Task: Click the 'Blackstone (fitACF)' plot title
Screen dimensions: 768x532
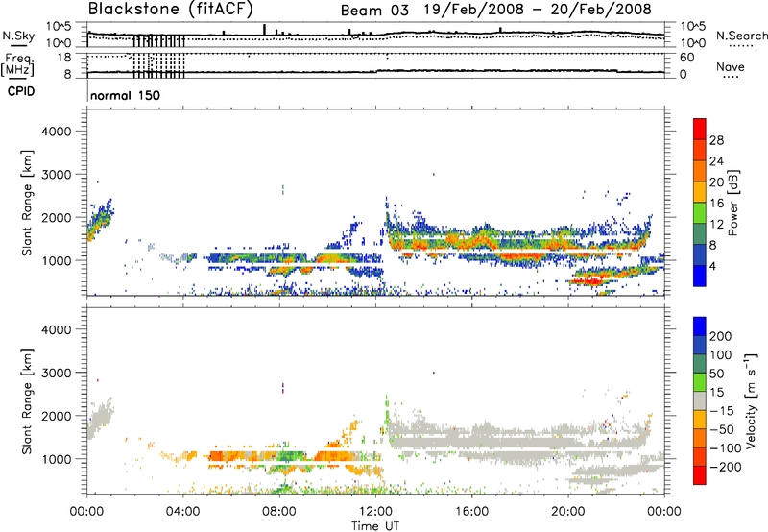Action: tap(171, 10)
